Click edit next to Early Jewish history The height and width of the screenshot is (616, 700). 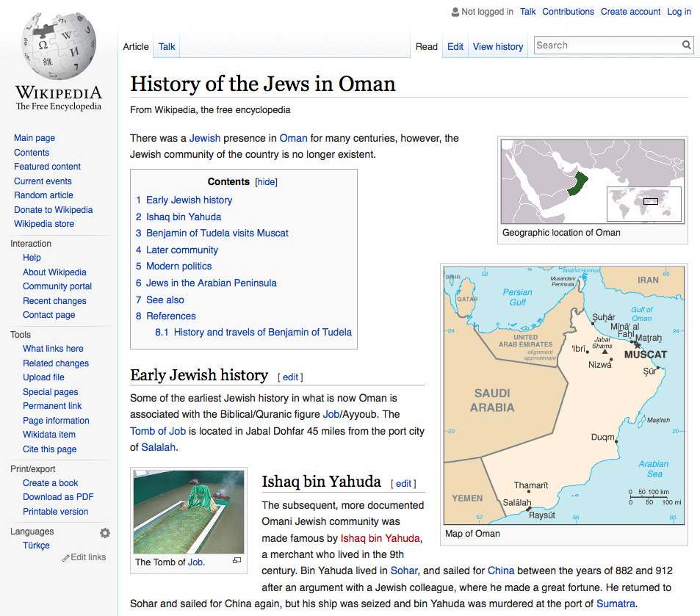click(290, 377)
